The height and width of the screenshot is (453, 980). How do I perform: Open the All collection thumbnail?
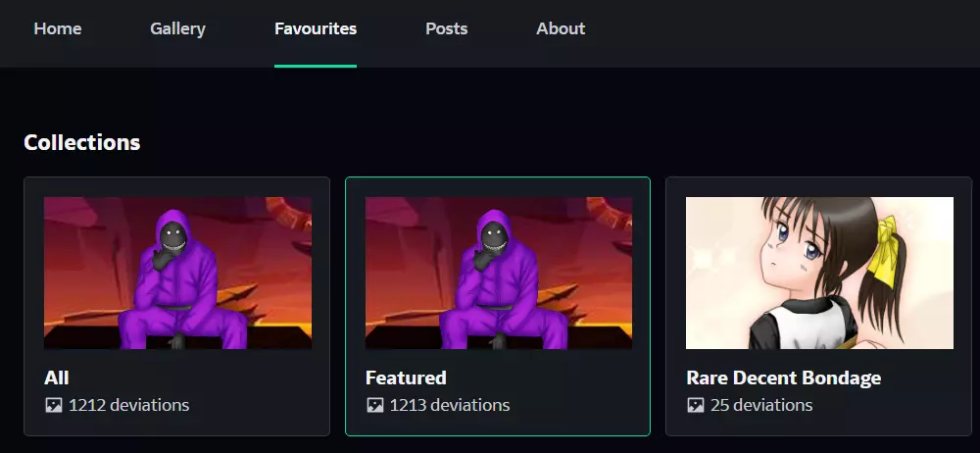coord(177,273)
